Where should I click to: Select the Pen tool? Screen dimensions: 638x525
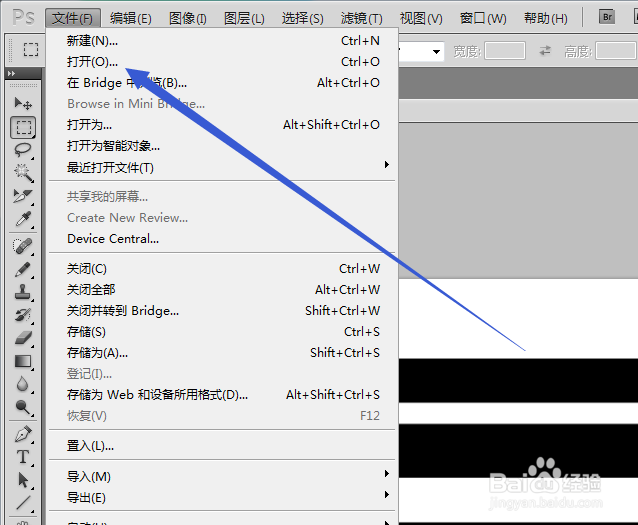pos(23,434)
